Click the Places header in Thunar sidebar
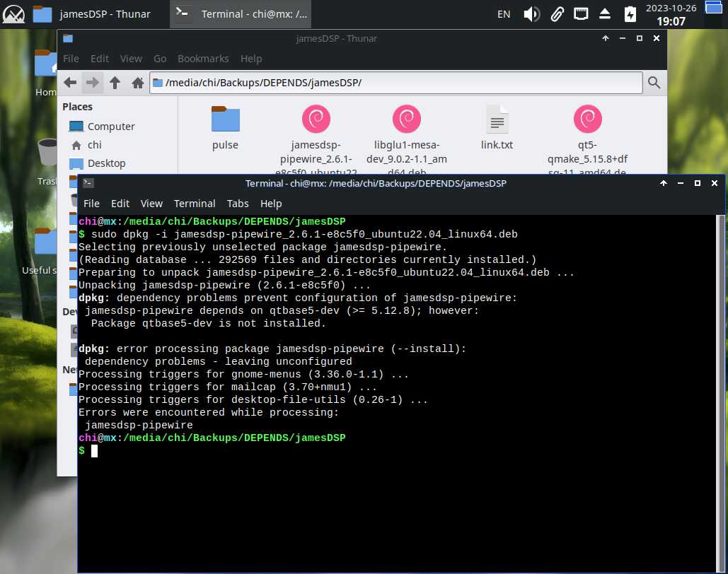Image resolution: width=728 pixels, height=574 pixels. click(78, 107)
